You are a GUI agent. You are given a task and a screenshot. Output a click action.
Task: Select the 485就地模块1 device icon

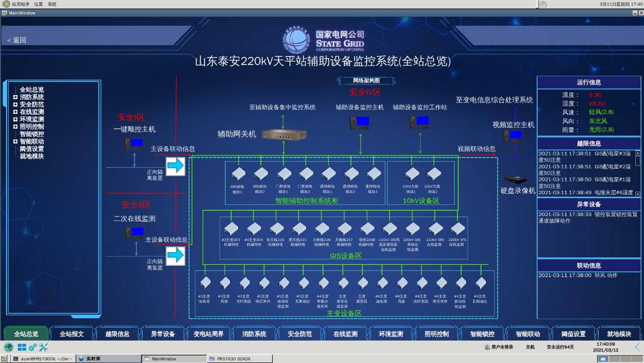(238, 174)
